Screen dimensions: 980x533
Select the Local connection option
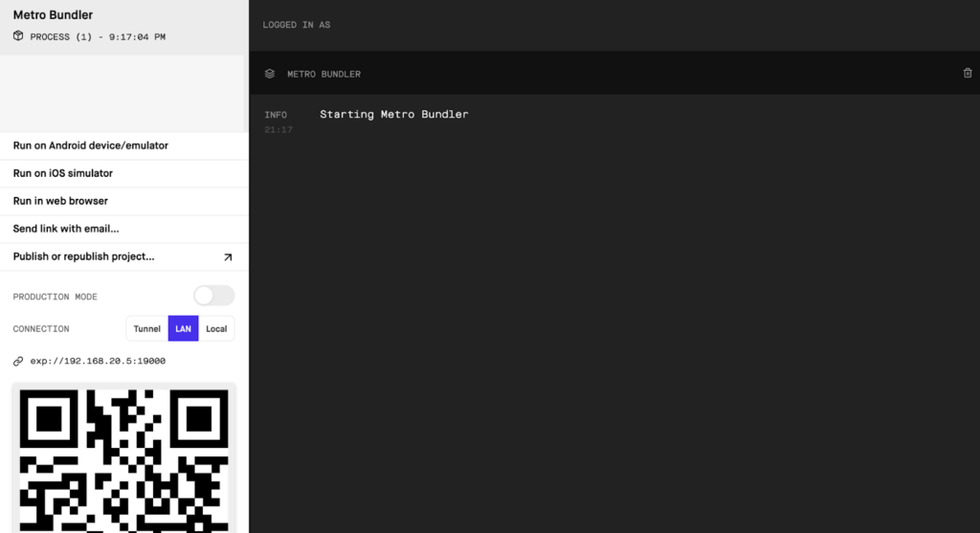(x=216, y=328)
